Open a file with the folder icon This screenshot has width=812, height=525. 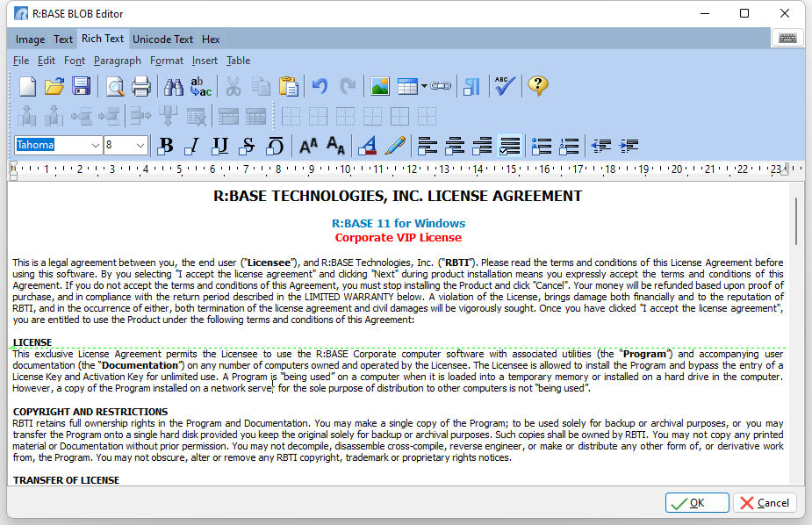(x=54, y=86)
